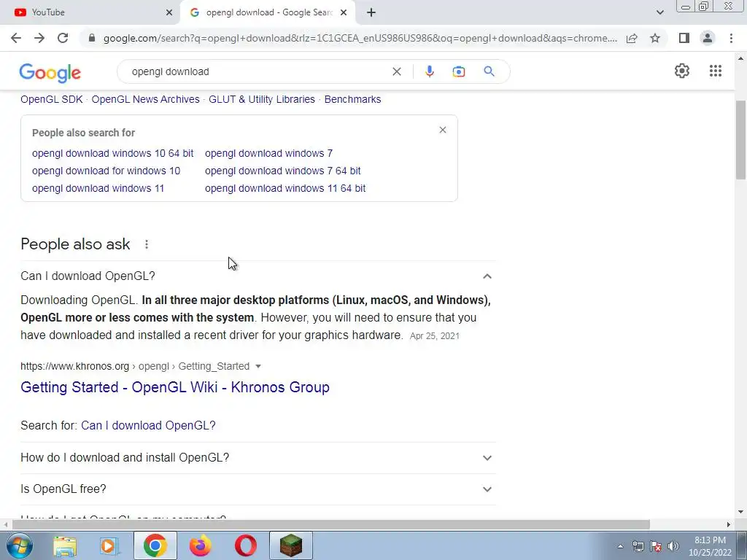Dismiss the People also search for box
Viewport: 747px width, 560px height.
point(443,130)
